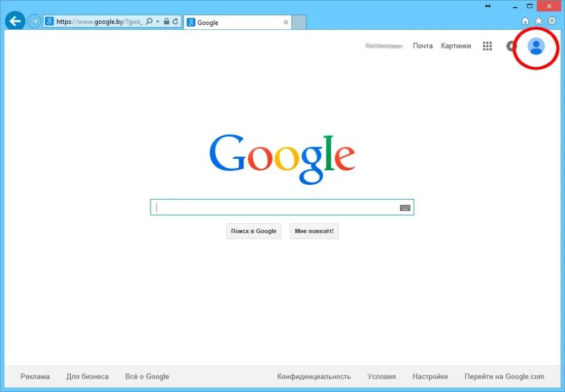Viewport: 565px width, 392px height.
Task: Click the URL text in address bar
Action: click(x=99, y=22)
